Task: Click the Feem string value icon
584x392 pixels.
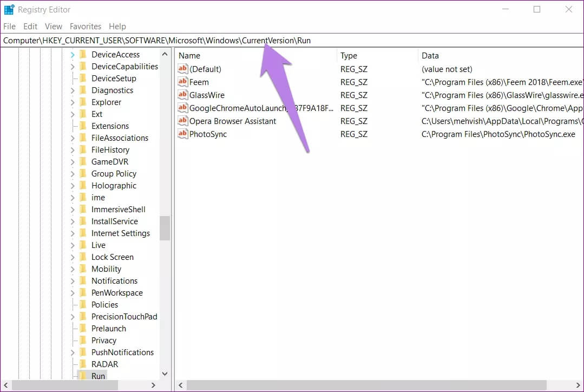Action: [182, 82]
